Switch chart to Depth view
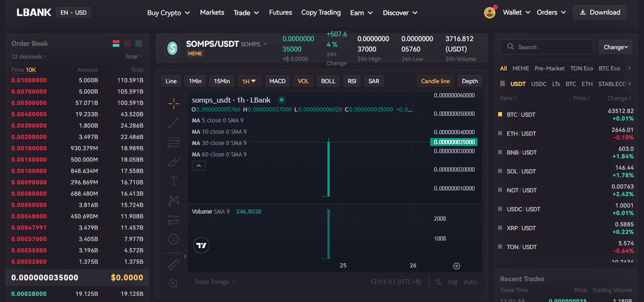644x302 pixels. 470,81
